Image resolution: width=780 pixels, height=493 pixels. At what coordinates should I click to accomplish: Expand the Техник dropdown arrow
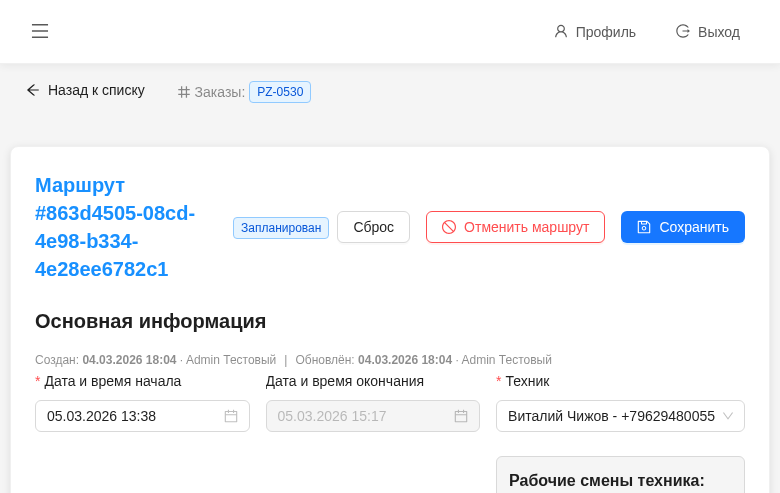pyautogui.click(x=728, y=416)
